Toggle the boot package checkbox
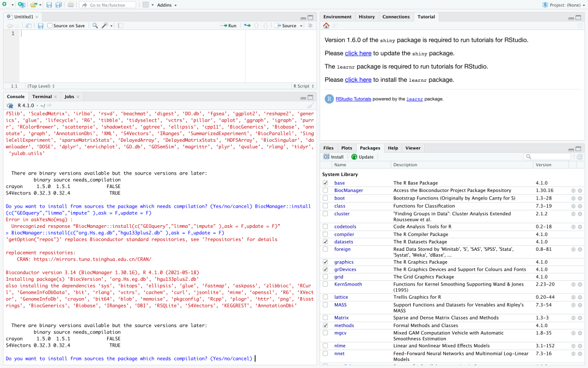This screenshot has width=588, height=368. [x=326, y=198]
